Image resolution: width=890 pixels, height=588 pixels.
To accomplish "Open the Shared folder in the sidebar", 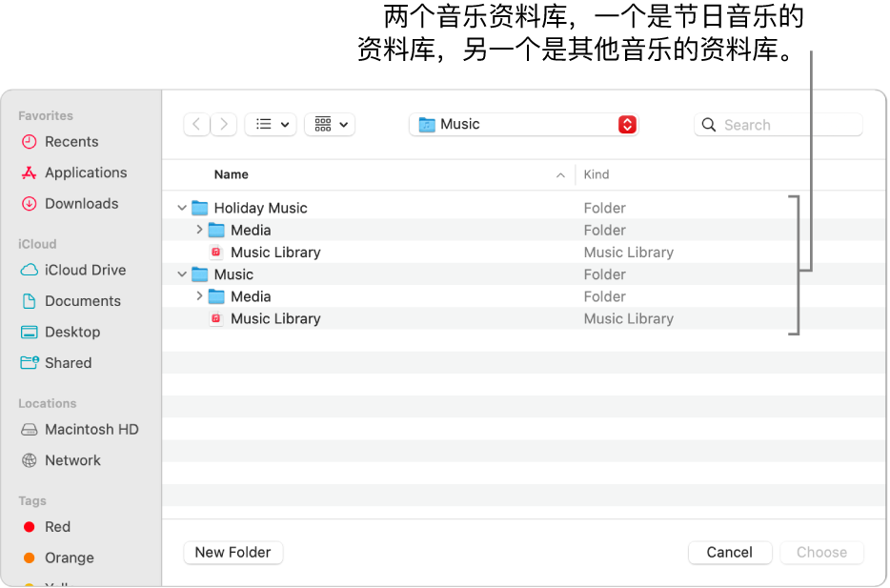I will point(71,363).
